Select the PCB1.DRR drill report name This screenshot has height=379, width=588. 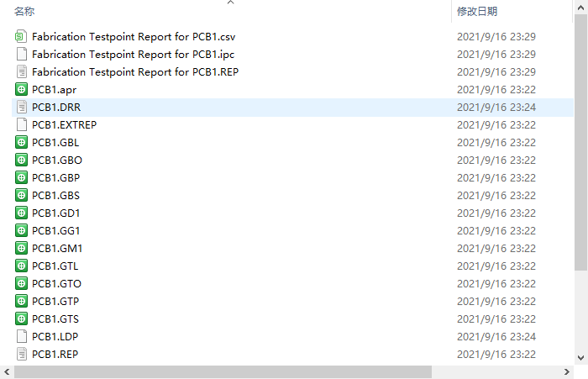(x=56, y=108)
